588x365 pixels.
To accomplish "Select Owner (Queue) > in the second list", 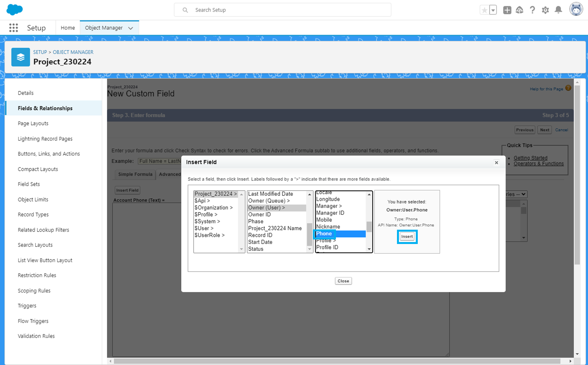I will 277,201.
